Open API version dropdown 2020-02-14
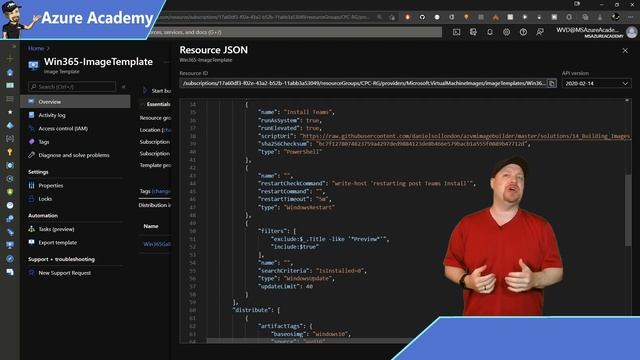The width and height of the screenshot is (640, 360). click(x=596, y=83)
